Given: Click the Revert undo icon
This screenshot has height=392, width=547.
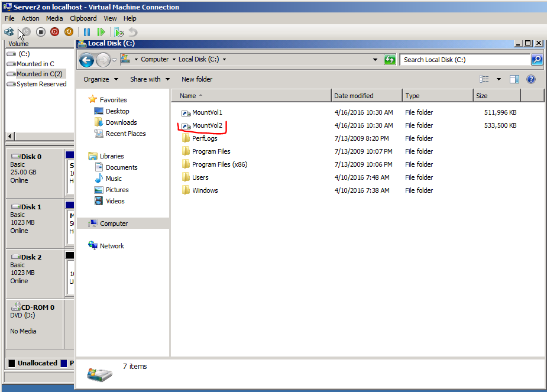Looking at the screenshot, I should (x=133, y=32).
